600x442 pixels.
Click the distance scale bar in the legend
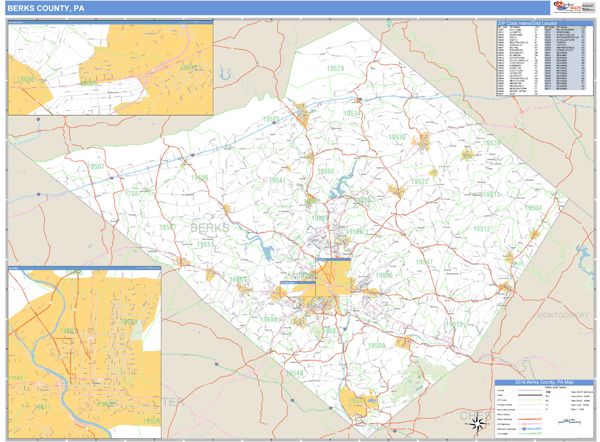[569, 421]
